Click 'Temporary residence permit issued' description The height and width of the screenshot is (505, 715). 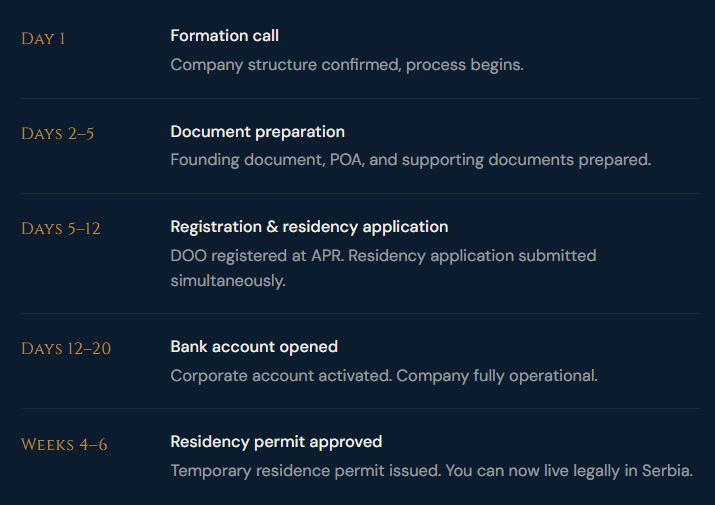(x=303, y=471)
